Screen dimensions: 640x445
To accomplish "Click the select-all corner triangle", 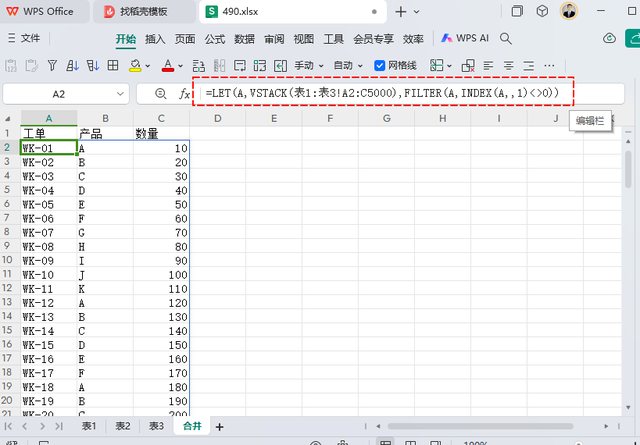I will (8, 118).
